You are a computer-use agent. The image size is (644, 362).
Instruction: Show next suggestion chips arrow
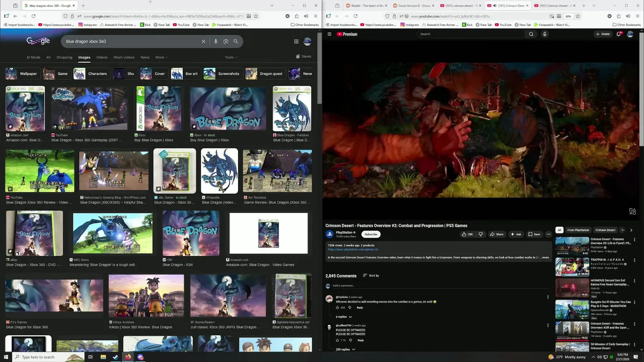tap(631, 230)
